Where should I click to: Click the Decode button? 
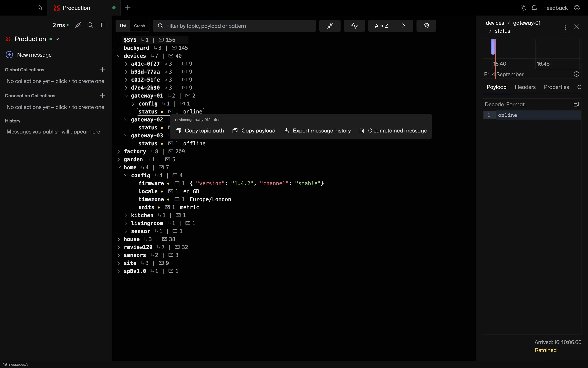pyautogui.click(x=494, y=104)
